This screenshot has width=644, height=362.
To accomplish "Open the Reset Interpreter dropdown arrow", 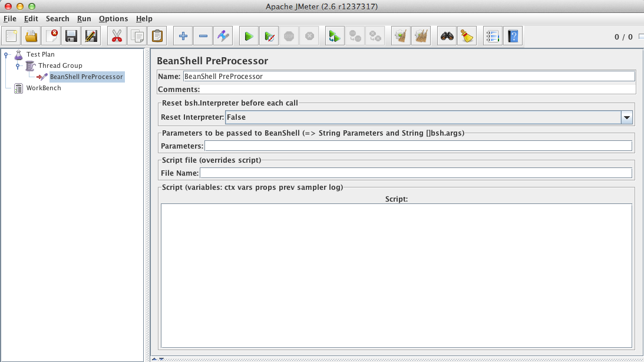I will click(627, 117).
